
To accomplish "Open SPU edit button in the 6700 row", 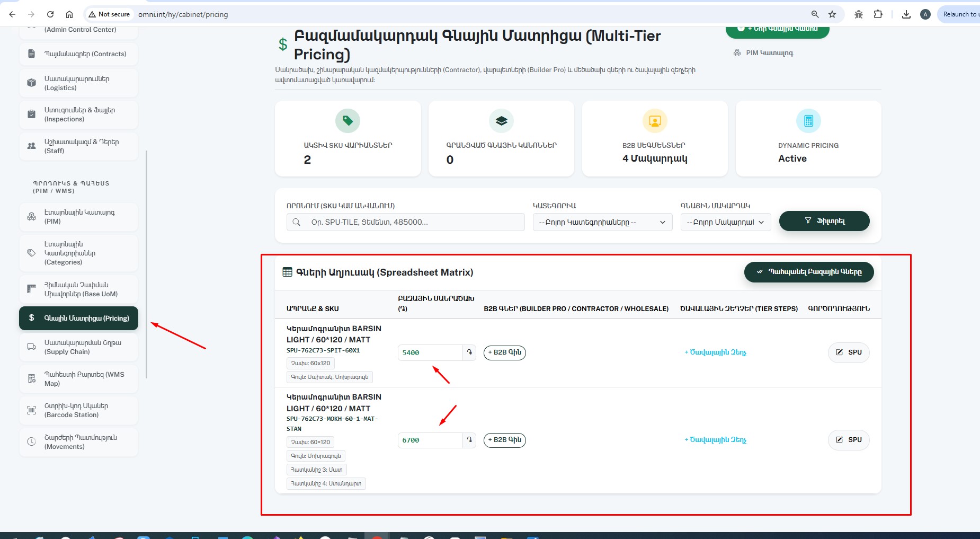I will [x=849, y=440].
